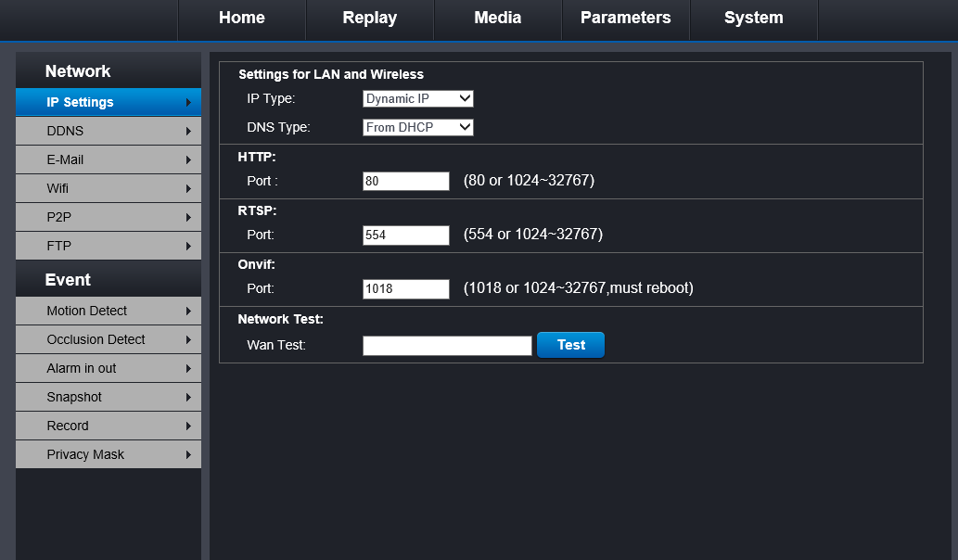This screenshot has width=958, height=560.
Task: Click the Wan Test text box
Action: 447,346
